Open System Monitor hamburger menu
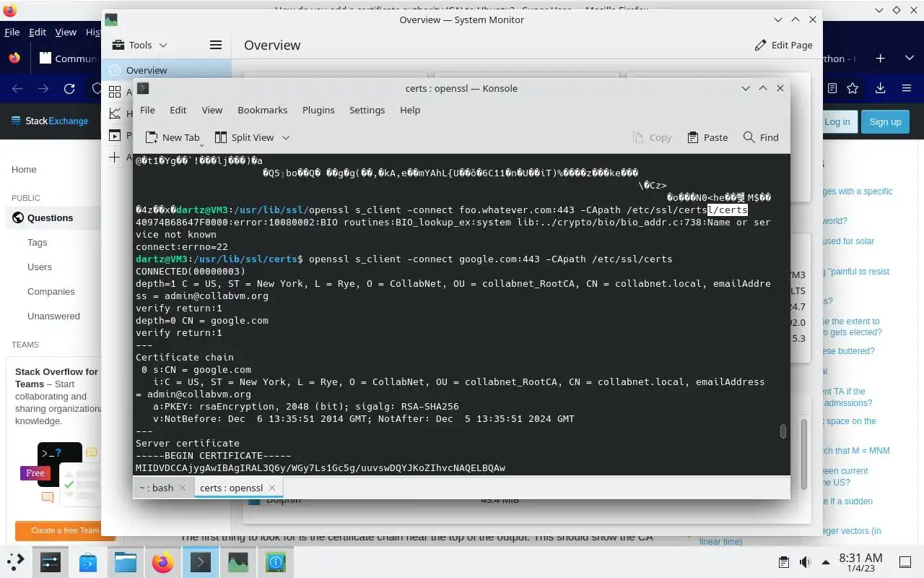Image resolution: width=924 pixels, height=578 pixels. pos(215,45)
